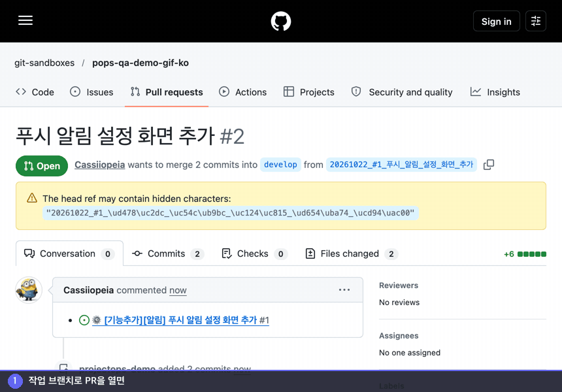Select the Conversation tab
The height and width of the screenshot is (392, 562).
(x=69, y=253)
